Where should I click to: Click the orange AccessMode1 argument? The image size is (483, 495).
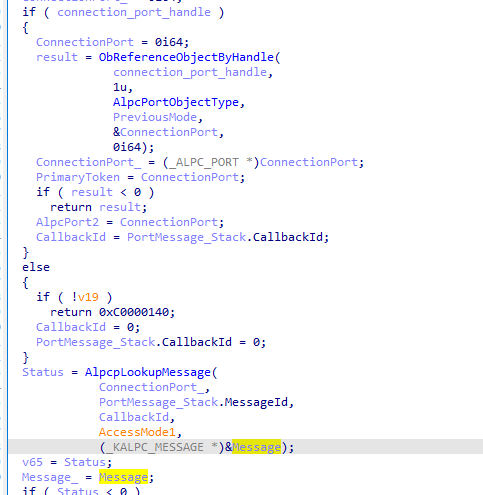tap(137, 432)
